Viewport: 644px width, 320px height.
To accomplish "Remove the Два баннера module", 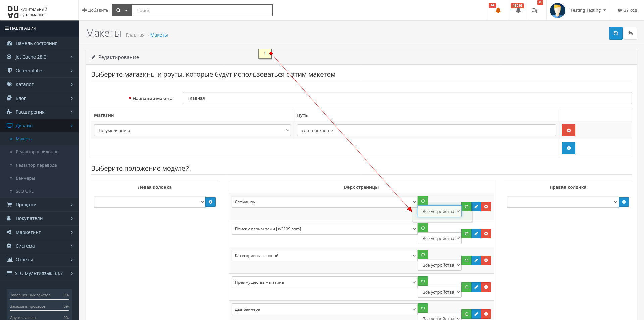I will (486, 314).
